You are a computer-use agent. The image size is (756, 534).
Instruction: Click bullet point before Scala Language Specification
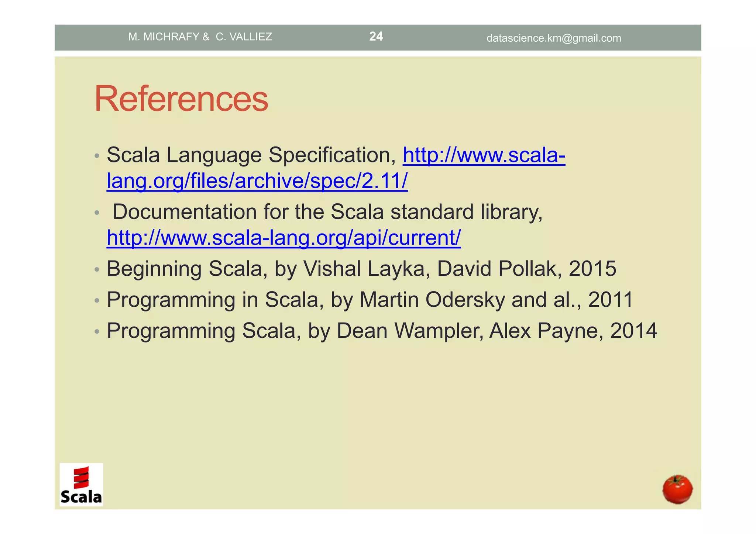coord(97,156)
